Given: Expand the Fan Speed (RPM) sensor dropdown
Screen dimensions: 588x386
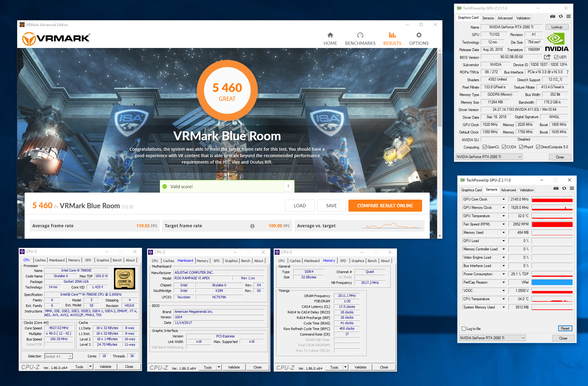Looking at the screenshot, I should coord(504,224).
